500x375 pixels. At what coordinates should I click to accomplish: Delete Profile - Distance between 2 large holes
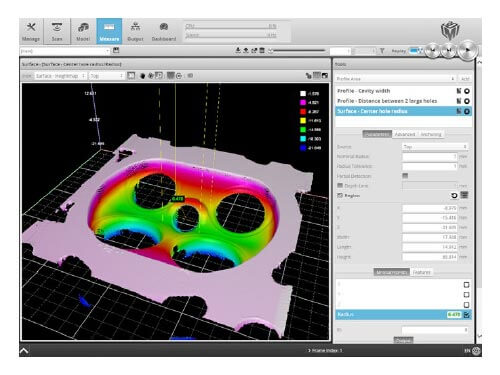point(467,101)
